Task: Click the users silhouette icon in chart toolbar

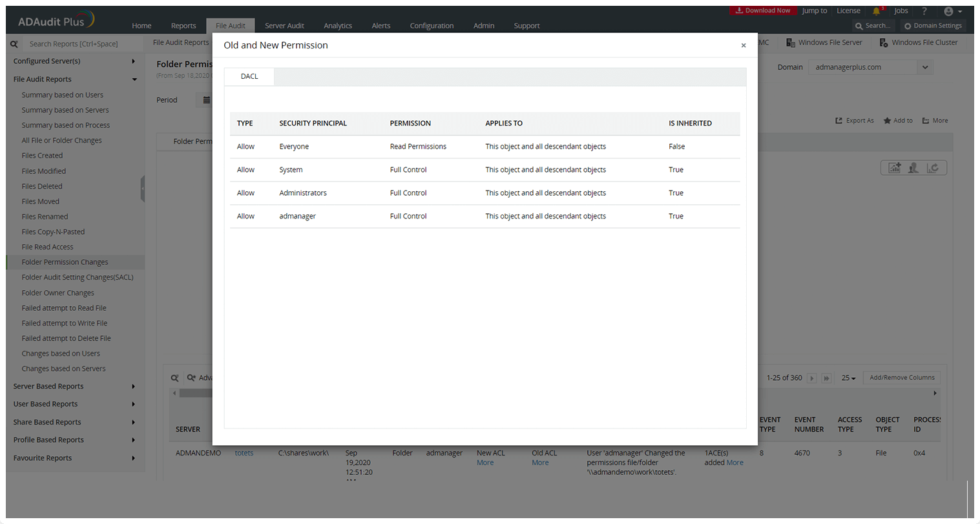Action: pyautogui.click(x=913, y=168)
